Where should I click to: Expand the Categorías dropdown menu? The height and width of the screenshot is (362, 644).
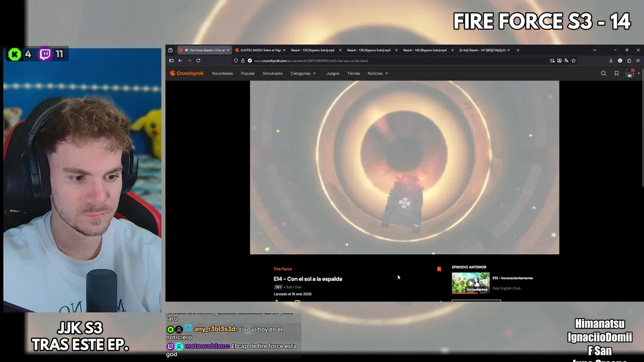click(x=303, y=73)
